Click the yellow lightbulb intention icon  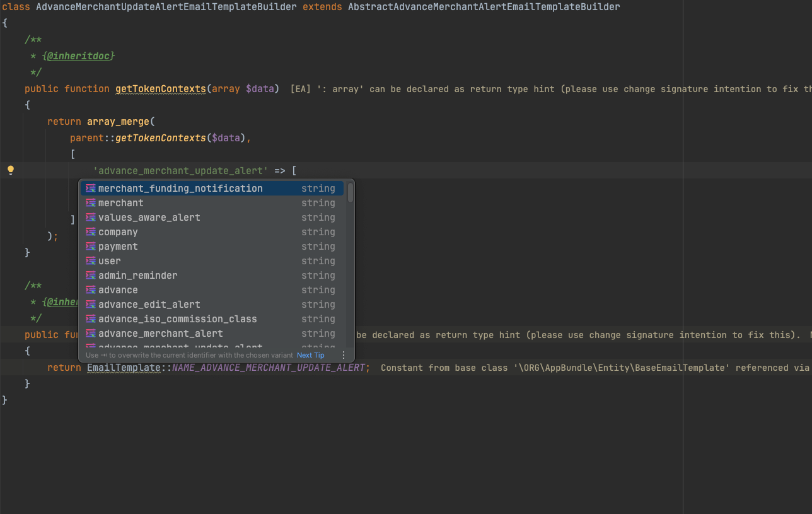pos(11,170)
